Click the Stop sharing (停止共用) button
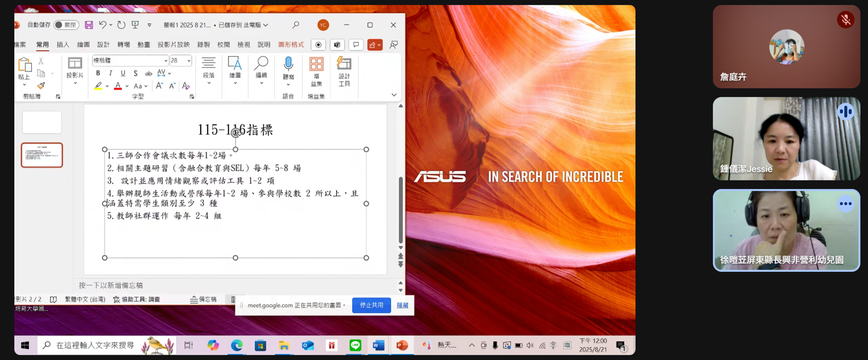The width and height of the screenshot is (868, 360). pos(371,305)
